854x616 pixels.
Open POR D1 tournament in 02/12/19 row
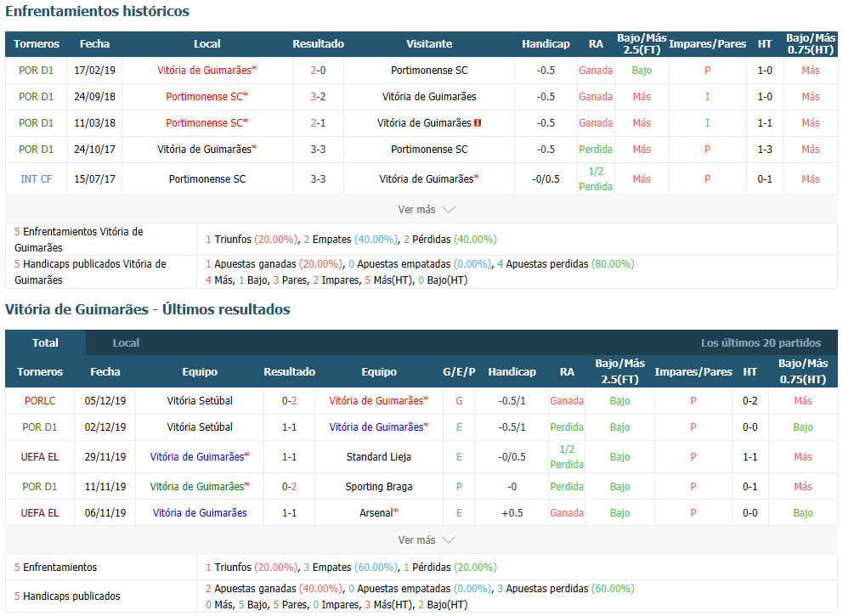click(x=40, y=427)
